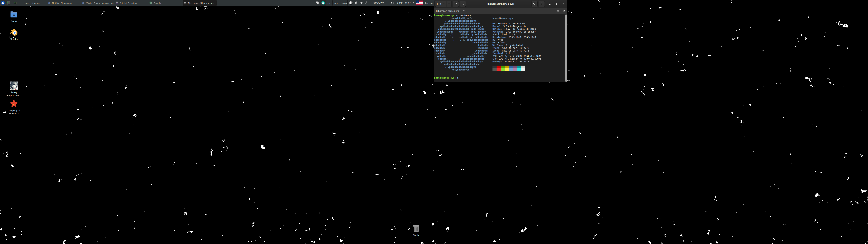Open the terminal launcher icon in the panel

(x=8, y=3)
